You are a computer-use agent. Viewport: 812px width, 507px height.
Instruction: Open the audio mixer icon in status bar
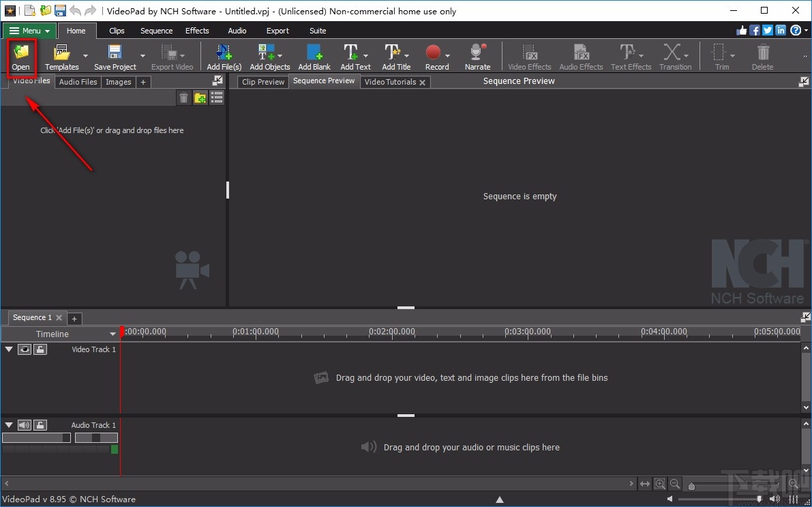pyautogui.click(x=794, y=499)
